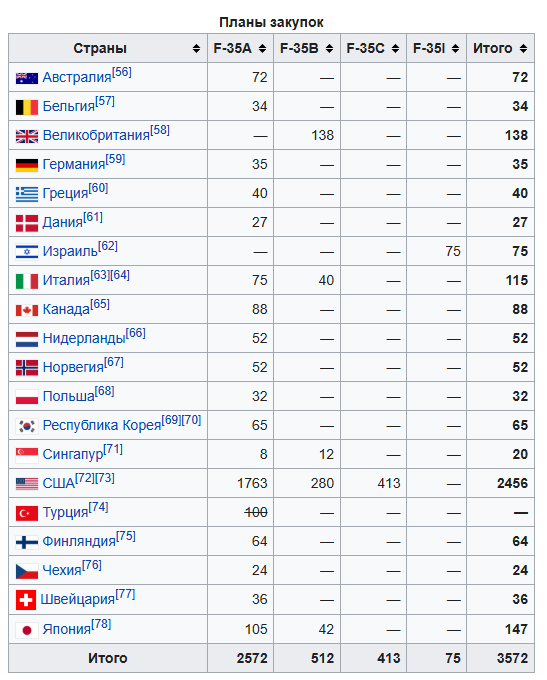Click the Japan flag icon
This screenshot has height=680, width=547.
[27, 630]
